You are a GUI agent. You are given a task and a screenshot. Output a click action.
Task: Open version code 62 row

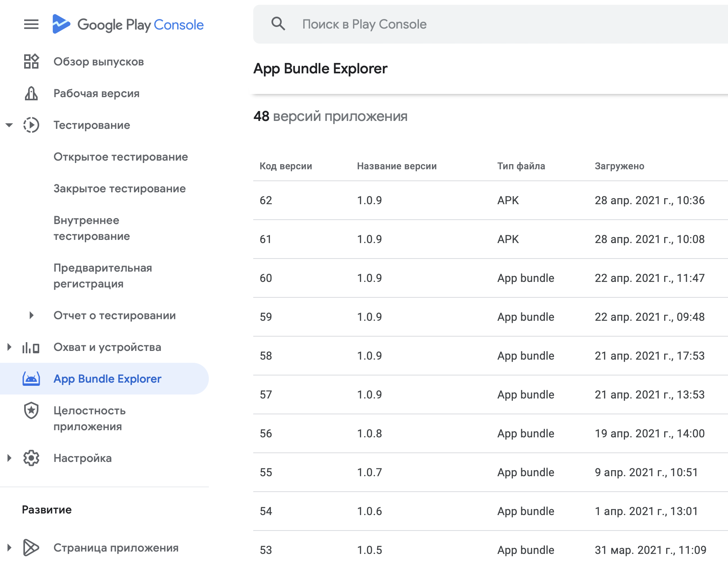click(x=491, y=200)
